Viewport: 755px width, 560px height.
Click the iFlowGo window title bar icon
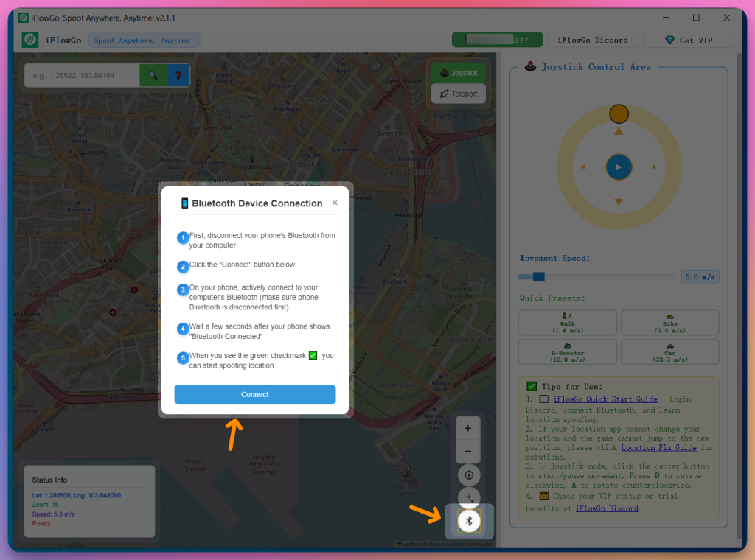pos(23,18)
